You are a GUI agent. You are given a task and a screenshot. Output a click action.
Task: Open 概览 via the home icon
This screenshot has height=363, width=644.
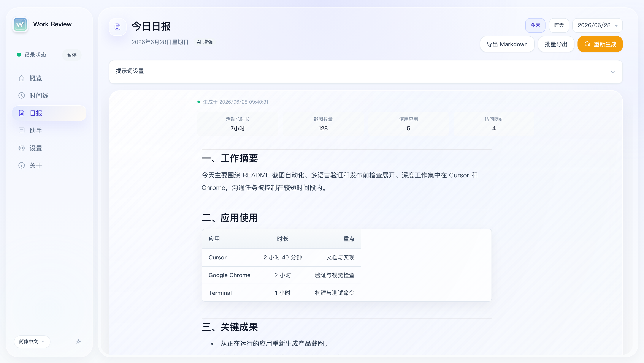click(22, 78)
